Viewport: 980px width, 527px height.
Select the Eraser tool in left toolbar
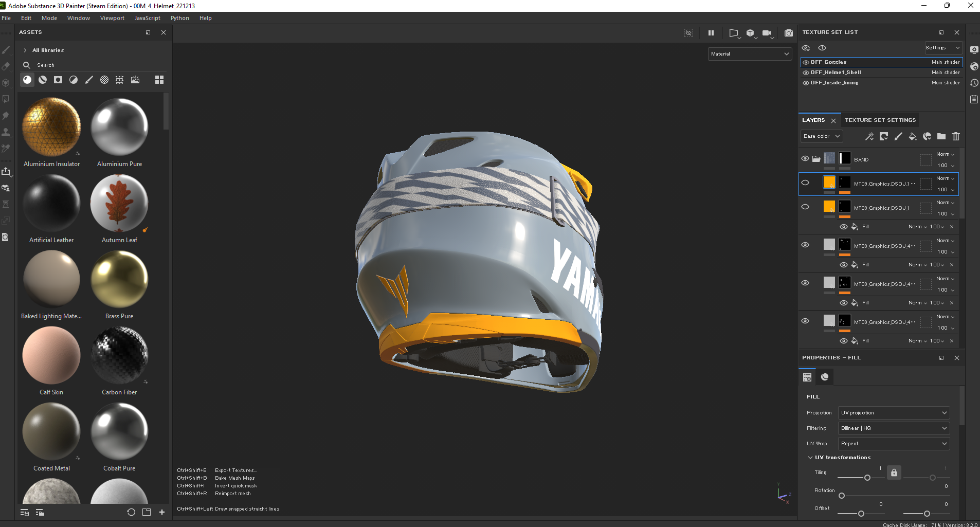6,66
